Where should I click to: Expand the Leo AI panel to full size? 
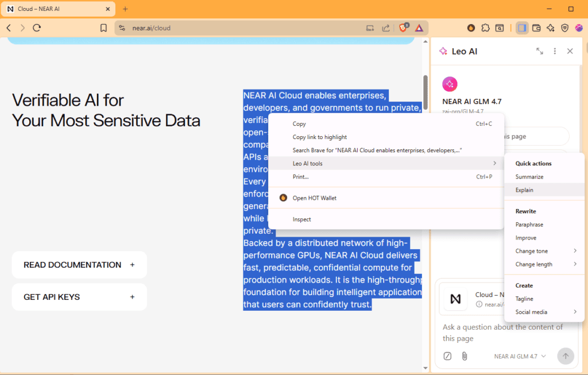[x=539, y=51]
